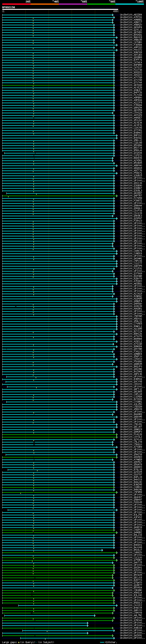
Task: Open hit UniRef100_A9NZI7
Action: pyautogui.click(x=131, y=22)
